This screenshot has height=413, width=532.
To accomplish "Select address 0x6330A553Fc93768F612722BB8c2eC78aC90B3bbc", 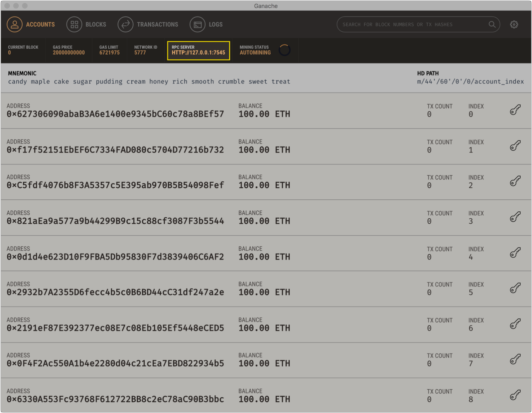I will (x=115, y=399).
